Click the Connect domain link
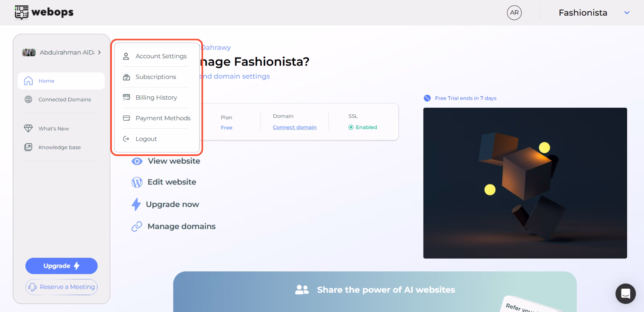The width and height of the screenshot is (644, 312). (294, 127)
